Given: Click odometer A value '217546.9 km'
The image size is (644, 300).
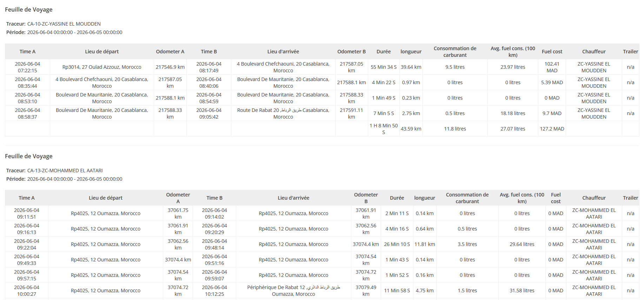Looking at the screenshot, I should tap(170, 67).
